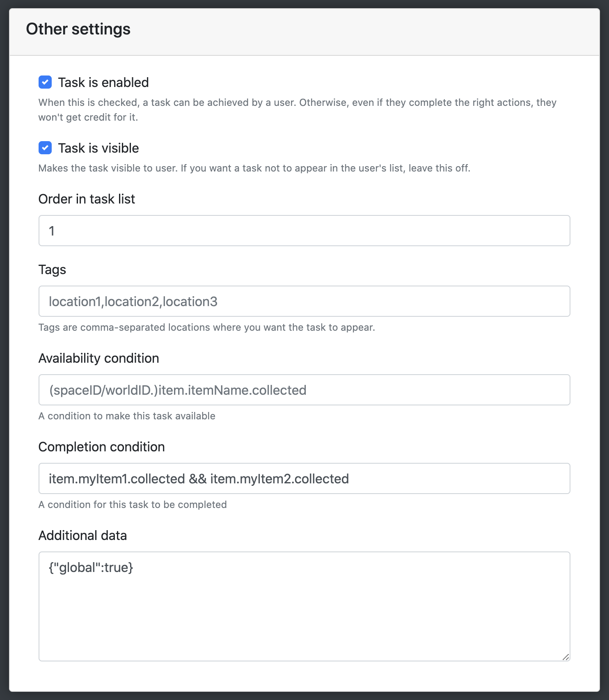Focus the Order in task list field

304,231
